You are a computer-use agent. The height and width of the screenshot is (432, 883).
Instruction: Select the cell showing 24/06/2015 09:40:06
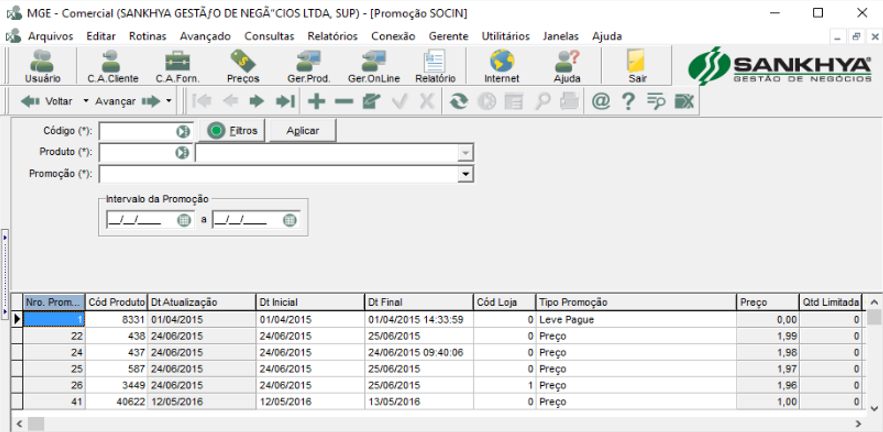click(x=419, y=353)
